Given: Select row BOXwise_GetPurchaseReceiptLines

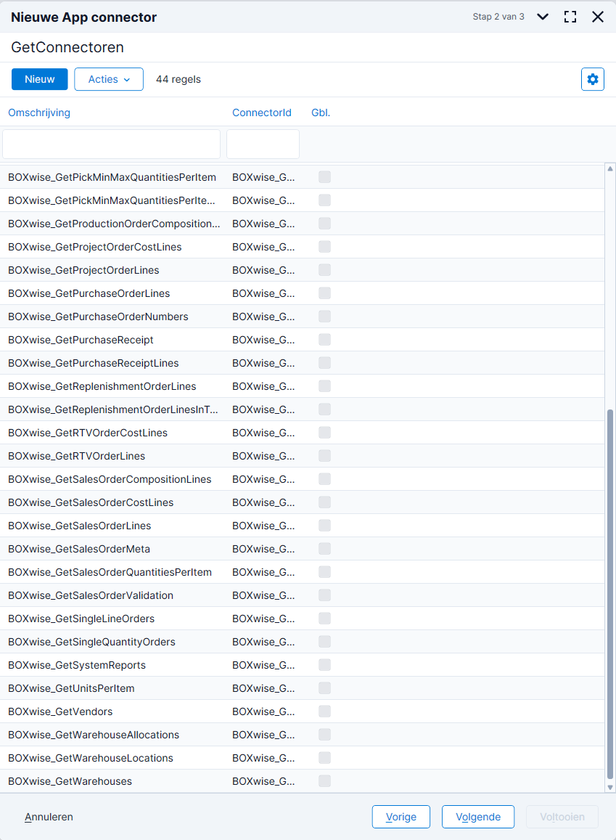Looking at the screenshot, I should [302, 363].
